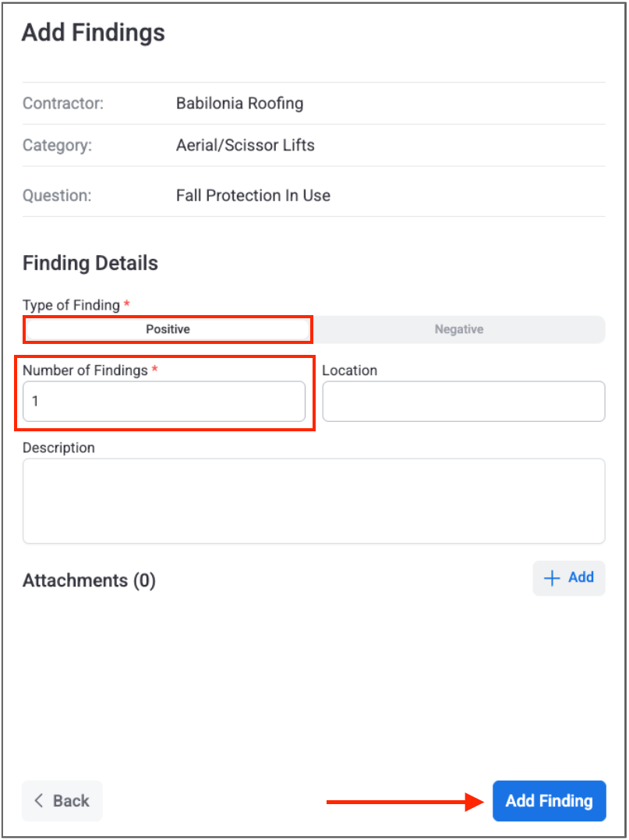Click the left chevron Back icon
Viewport: 629px width, 840px height.
pyautogui.click(x=38, y=801)
